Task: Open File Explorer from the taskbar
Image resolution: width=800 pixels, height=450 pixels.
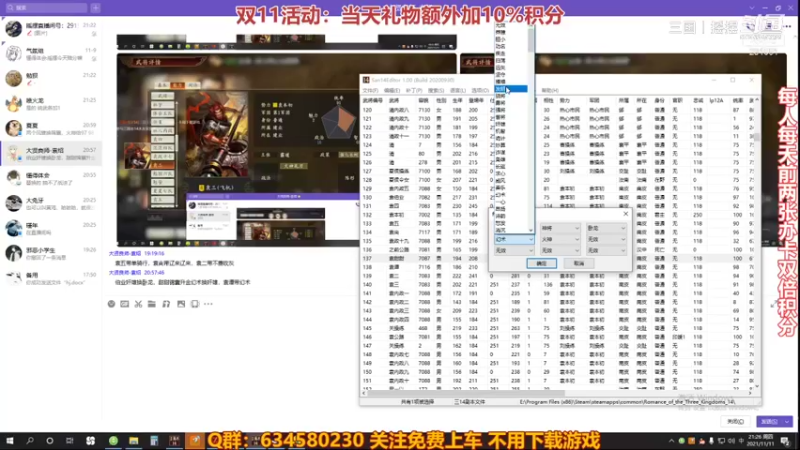Action: (133, 440)
